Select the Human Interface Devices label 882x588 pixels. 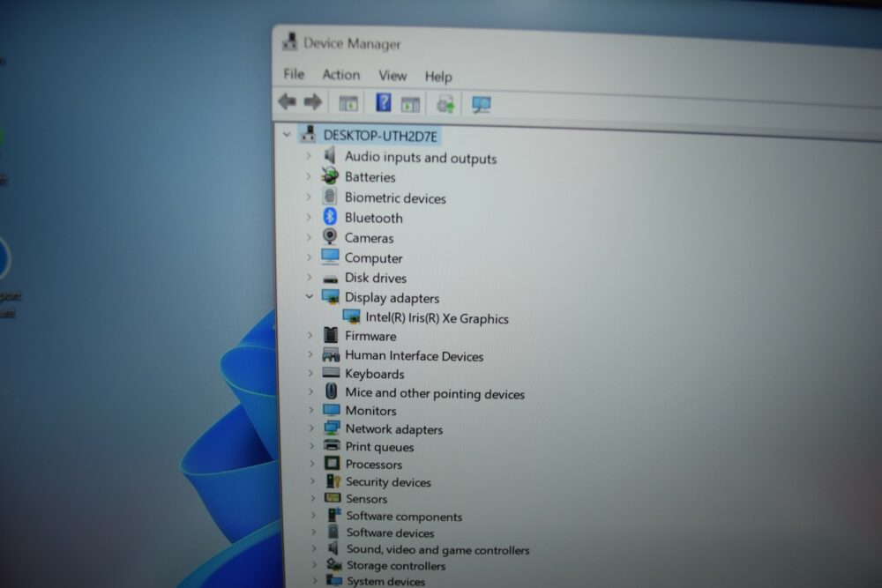[414, 356]
